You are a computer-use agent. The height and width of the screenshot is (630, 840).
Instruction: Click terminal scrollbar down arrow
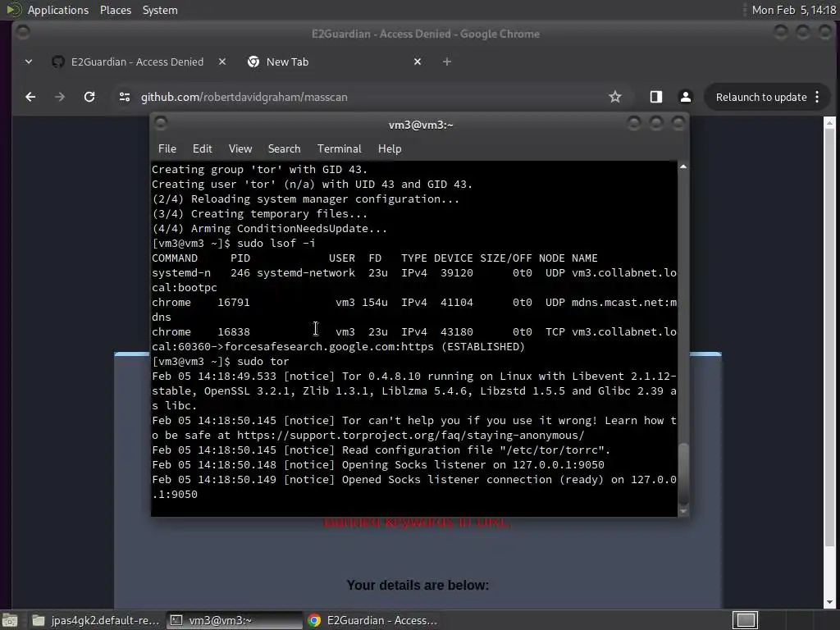pos(683,511)
